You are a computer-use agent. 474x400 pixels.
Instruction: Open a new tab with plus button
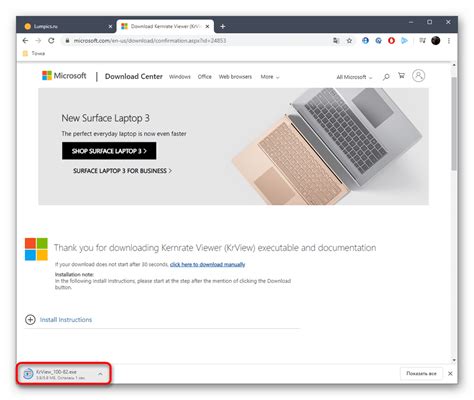click(223, 26)
